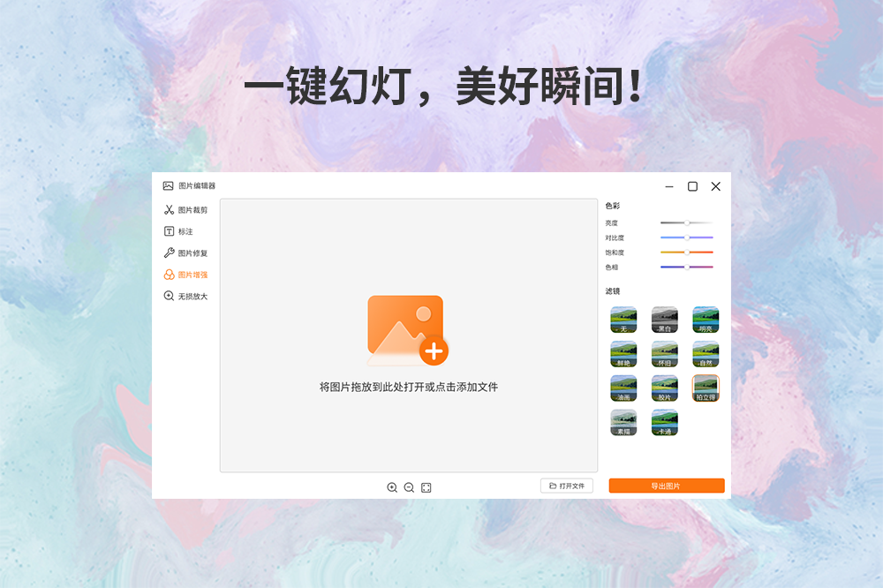Click the 打开文件 open file button
This screenshot has width=883, height=588.
(566, 486)
